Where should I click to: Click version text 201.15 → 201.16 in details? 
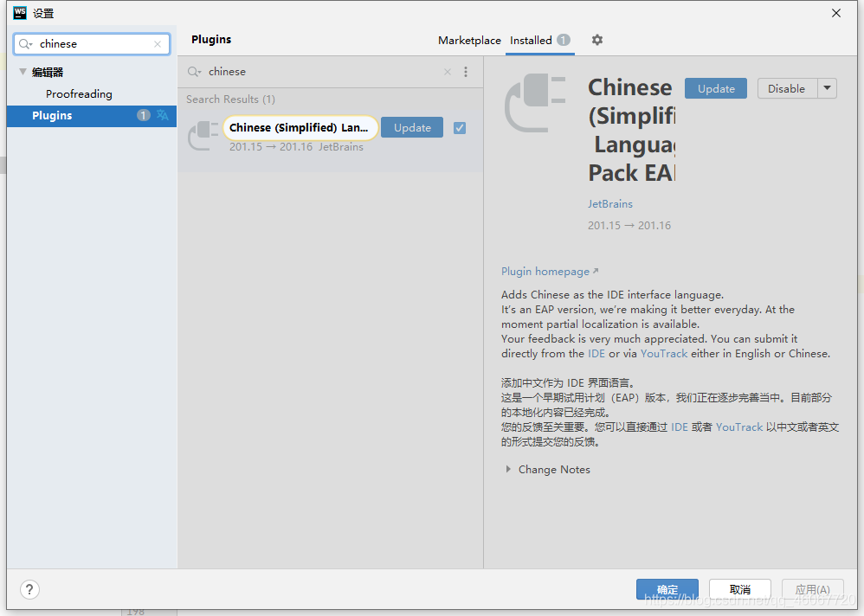pos(629,226)
